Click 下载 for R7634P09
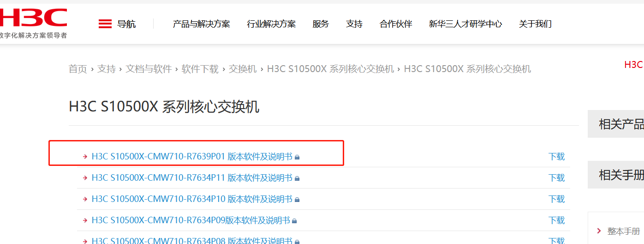Viewport: 644px width, 244px height. click(x=556, y=220)
